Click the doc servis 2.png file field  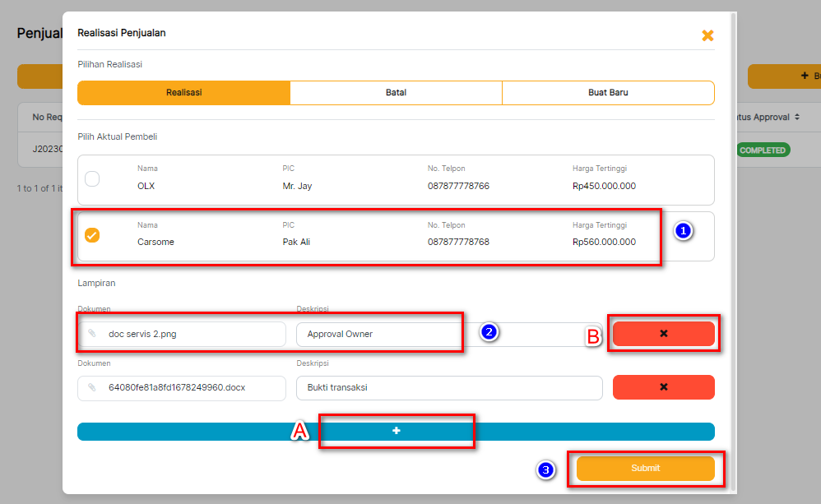coord(189,334)
